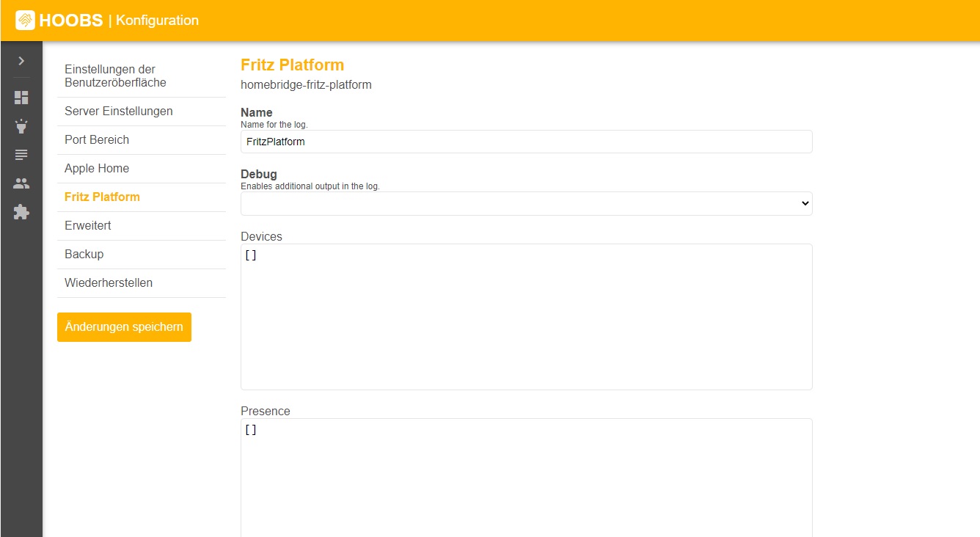This screenshot has width=980, height=537.
Task: Open the Plugins puzzle piece icon
Action: pyautogui.click(x=21, y=212)
